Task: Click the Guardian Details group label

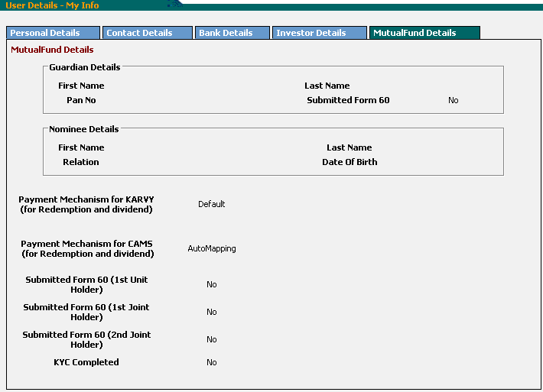Action: tap(84, 67)
